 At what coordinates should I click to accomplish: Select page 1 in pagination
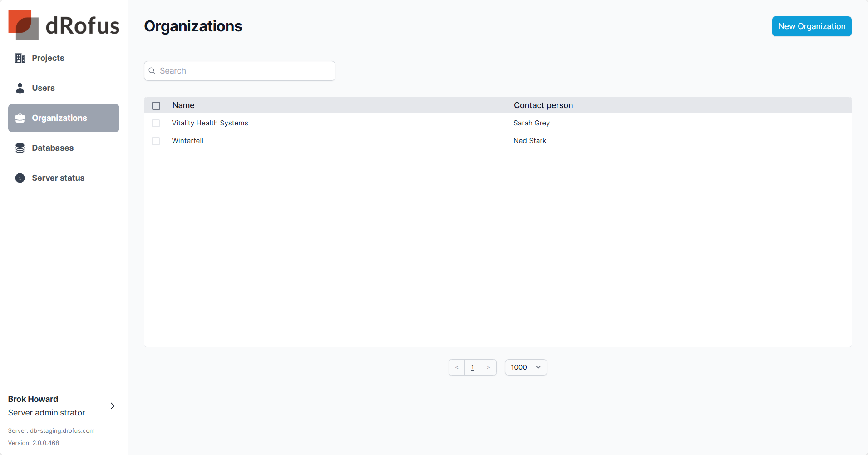point(473,367)
